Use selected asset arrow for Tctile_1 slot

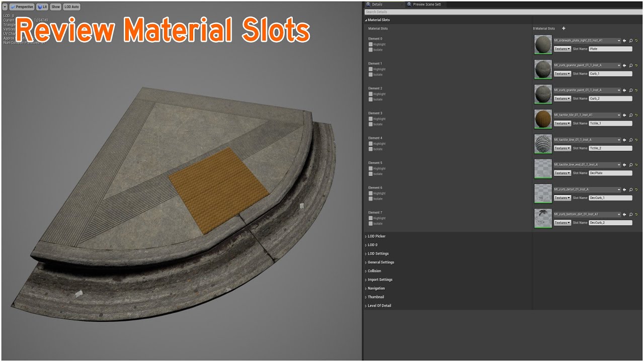coord(624,115)
